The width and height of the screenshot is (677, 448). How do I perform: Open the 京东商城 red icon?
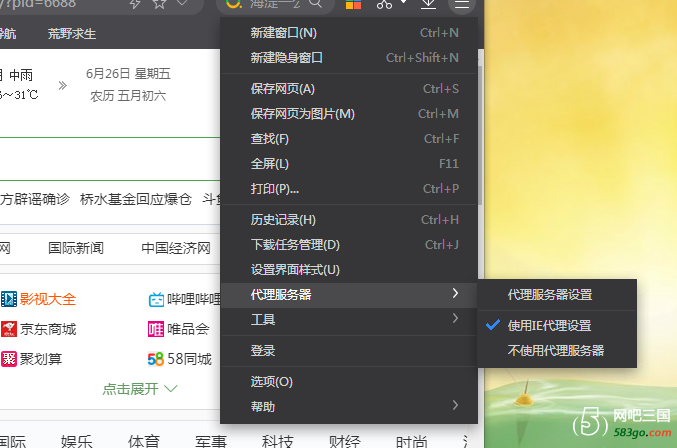(9, 329)
